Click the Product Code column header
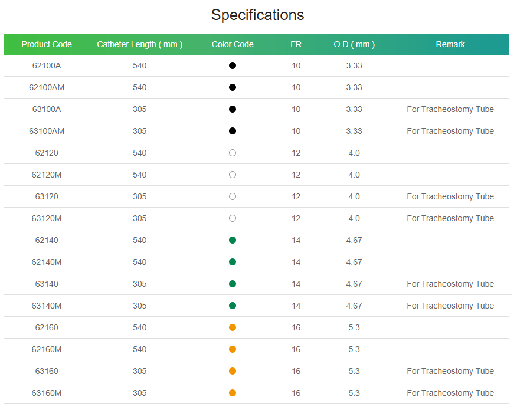Screen dimensions: 530x420 47,44
